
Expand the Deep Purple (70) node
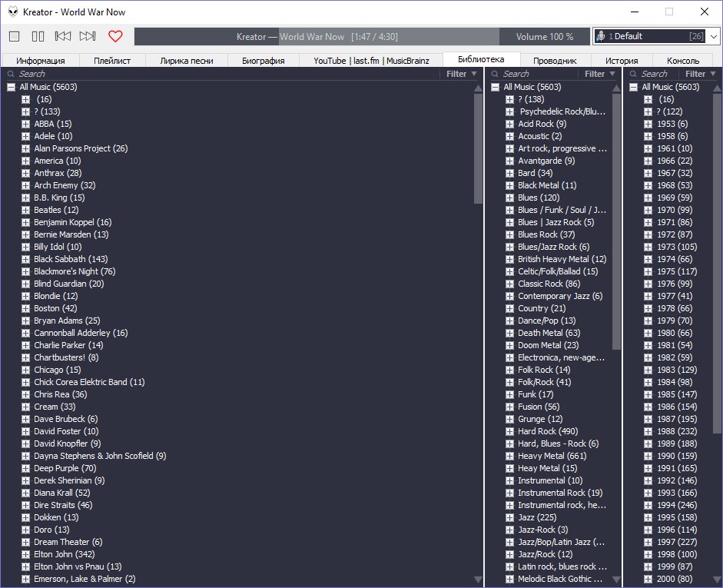[26, 468]
